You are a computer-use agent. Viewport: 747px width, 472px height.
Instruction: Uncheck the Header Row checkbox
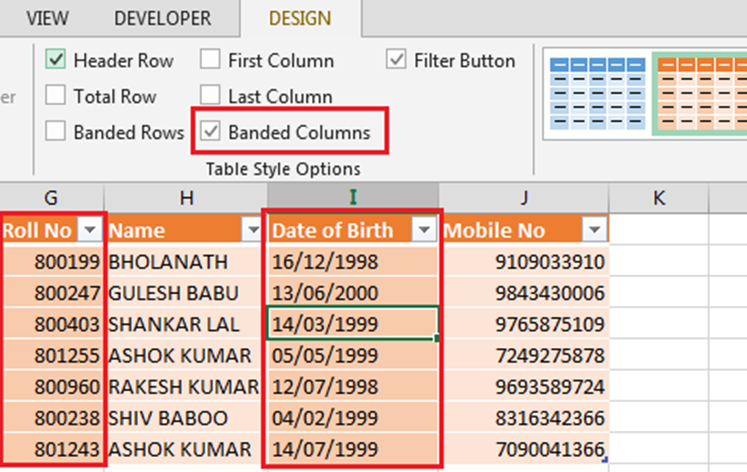pyautogui.click(x=57, y=61)
